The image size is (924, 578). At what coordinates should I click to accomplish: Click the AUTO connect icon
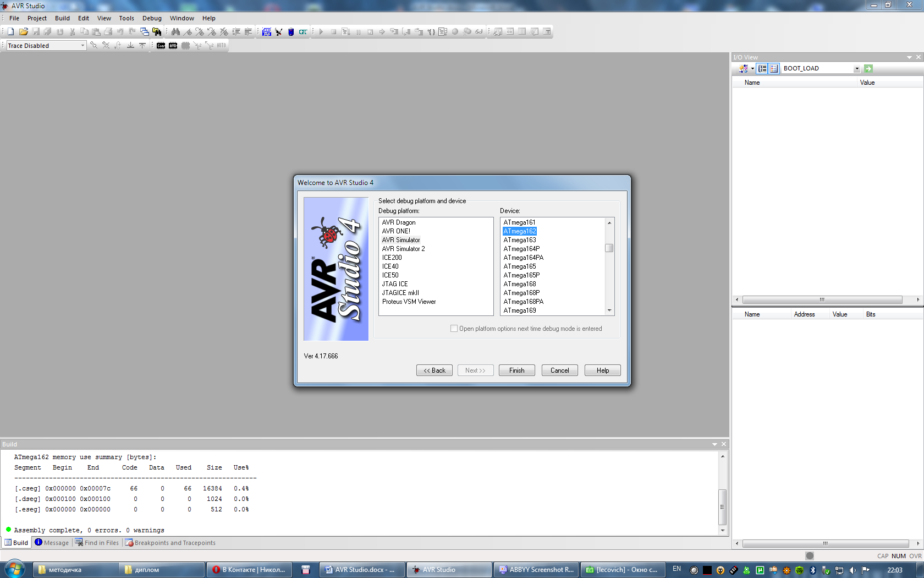pyautogui.click(x=221, y=46)
